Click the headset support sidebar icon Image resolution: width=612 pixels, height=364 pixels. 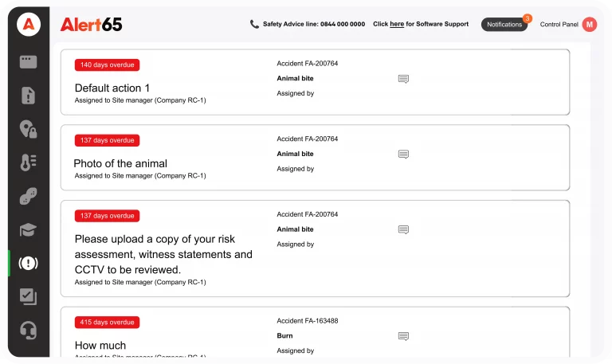[29, 330]
